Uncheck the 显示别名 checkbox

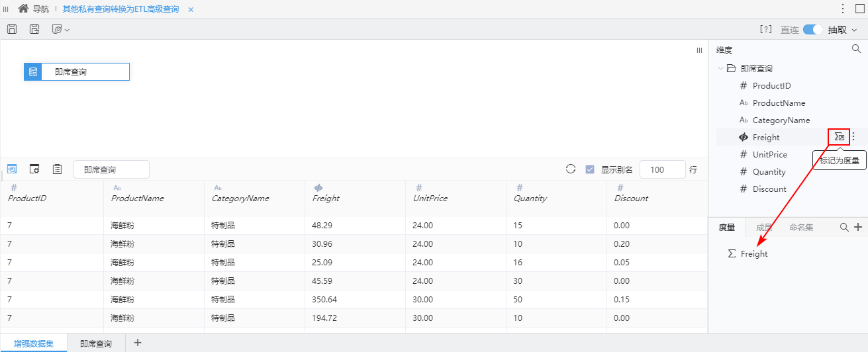click(x=590, y=169)
